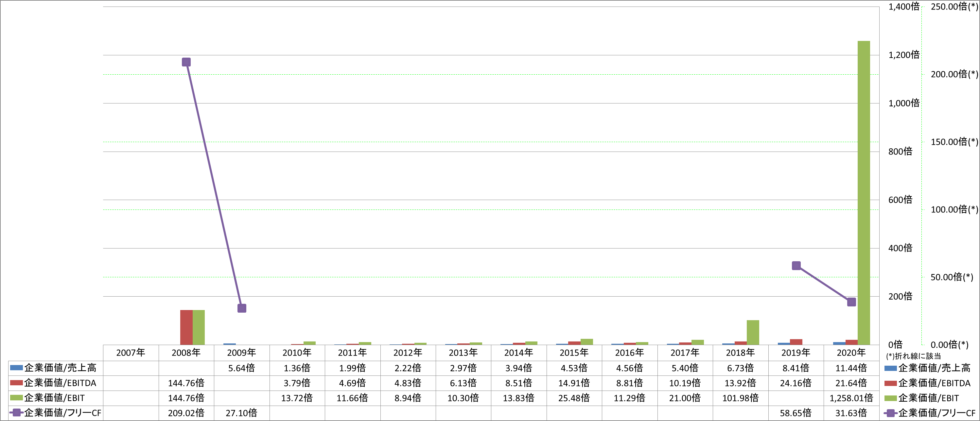Viewport: 980px width, 421px height.
Task: Click the 31.63倍 free CF cell
Action: [x=851, y=413]
